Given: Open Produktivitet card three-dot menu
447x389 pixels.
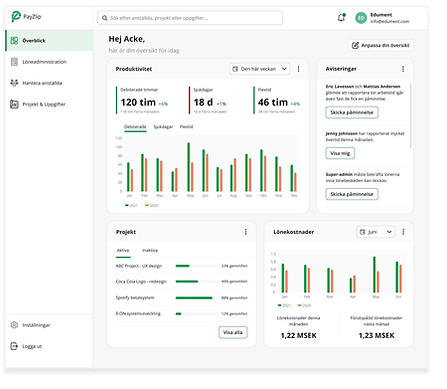Looking at the screenshot, I should [298, 69].
